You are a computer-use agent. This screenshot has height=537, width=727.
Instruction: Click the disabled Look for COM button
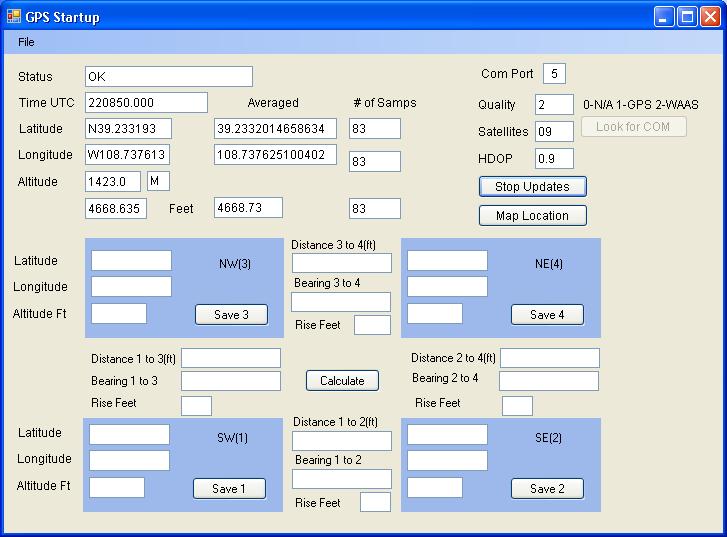pos(633,127)
